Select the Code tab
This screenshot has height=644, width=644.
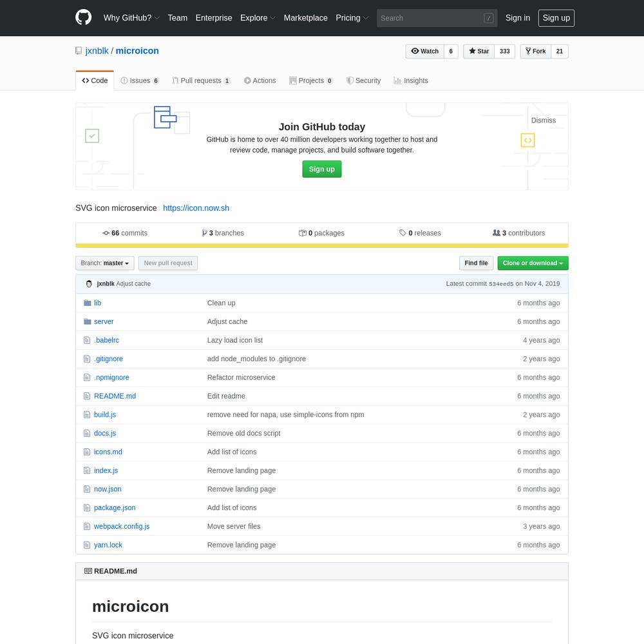(x=95, y=80)
